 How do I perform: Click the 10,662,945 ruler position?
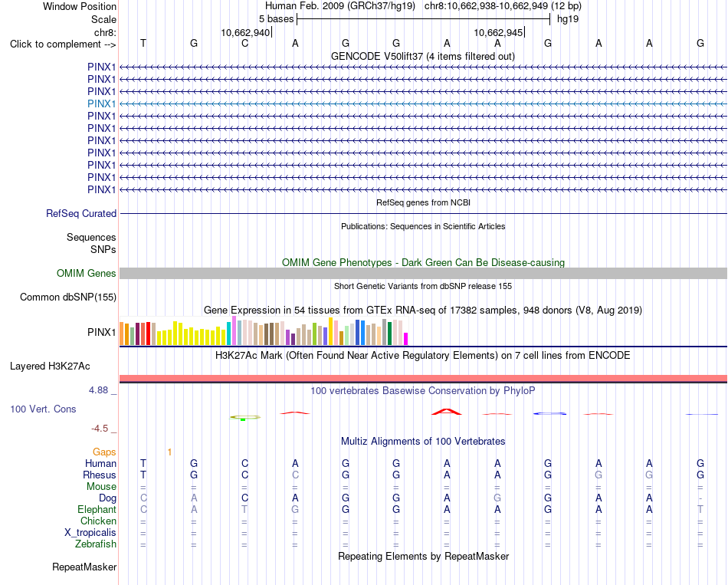click(x=498, y=32)
